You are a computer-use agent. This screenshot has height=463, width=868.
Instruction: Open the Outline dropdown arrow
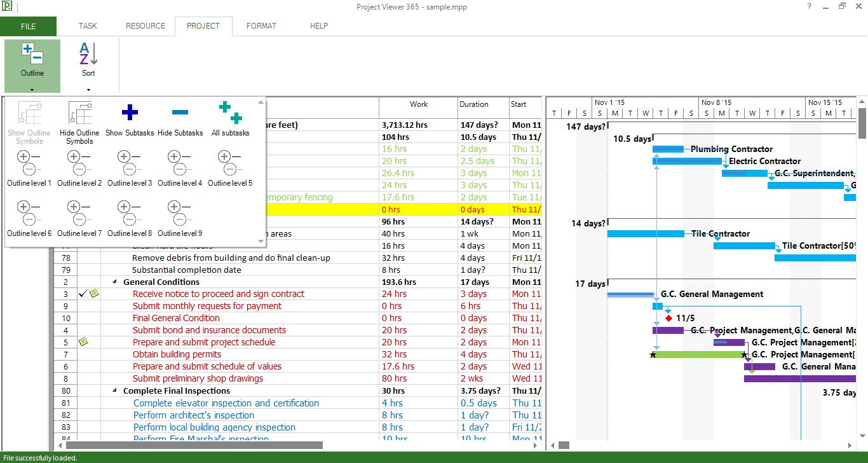[32, 90]
